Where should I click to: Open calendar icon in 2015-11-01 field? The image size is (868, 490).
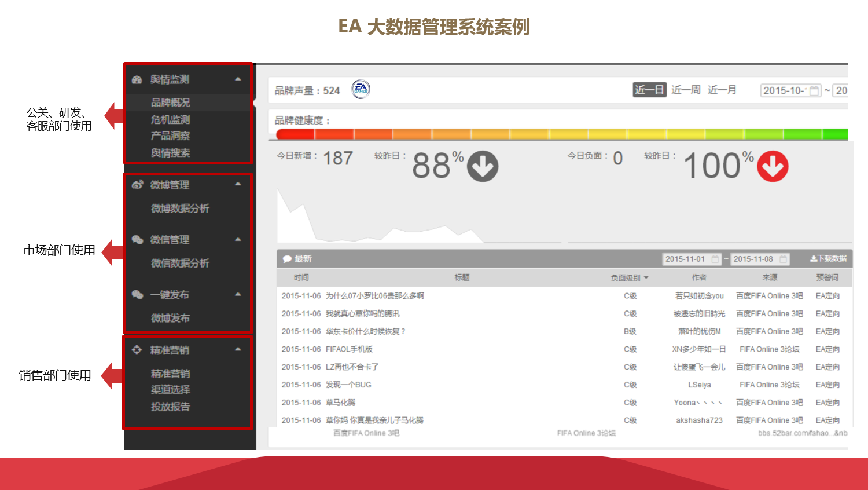point(715,259)
